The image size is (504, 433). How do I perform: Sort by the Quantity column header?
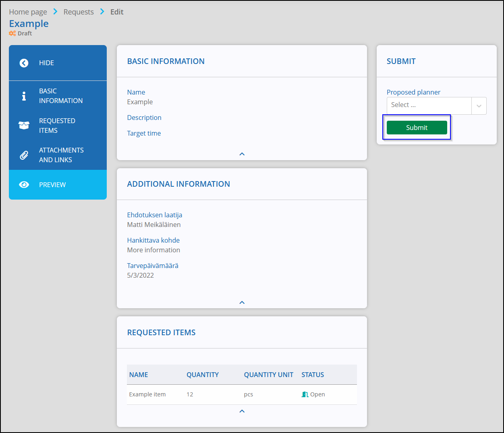coord(203,375)
